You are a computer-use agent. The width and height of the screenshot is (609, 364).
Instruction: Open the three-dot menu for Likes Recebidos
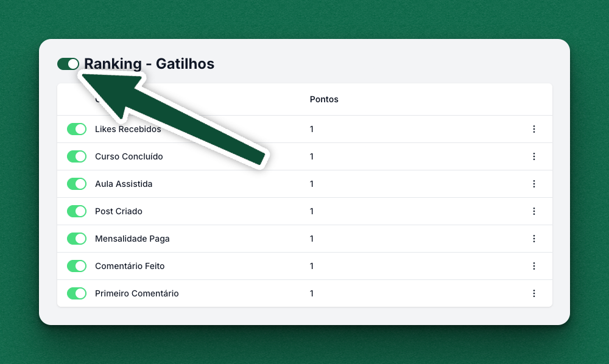pyautogui.click(x=534, y=129)
